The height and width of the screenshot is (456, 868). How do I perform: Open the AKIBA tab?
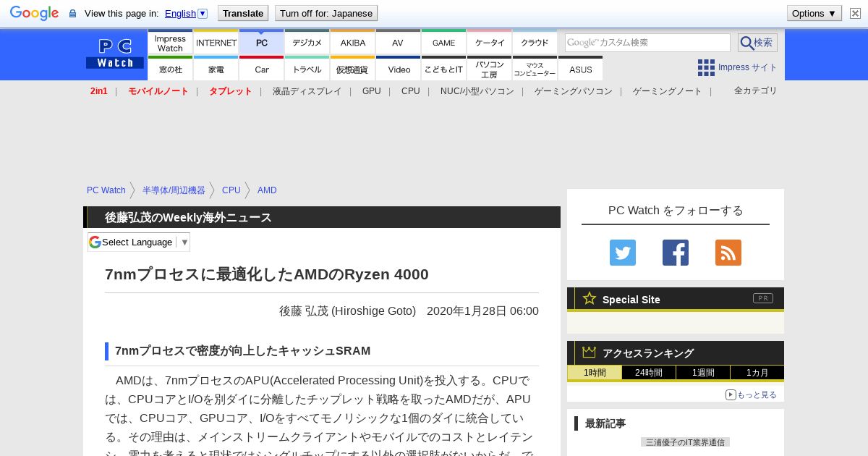coord(353,41)
